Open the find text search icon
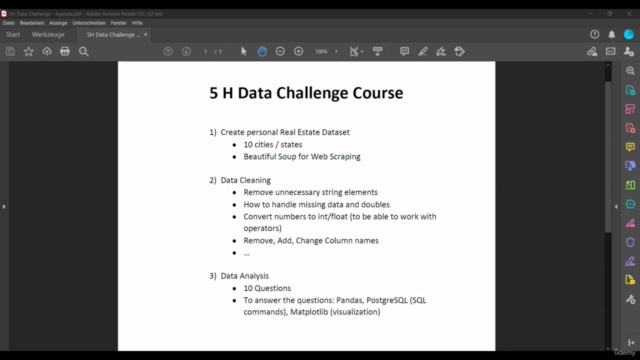This screenshot has height=360, width=640. pos(84,51)
